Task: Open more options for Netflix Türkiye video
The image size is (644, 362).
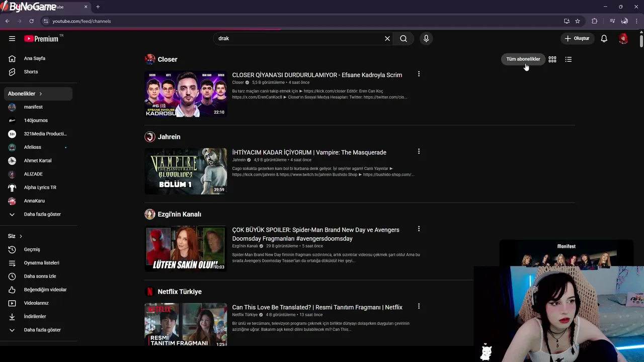Action: (419, 306)
